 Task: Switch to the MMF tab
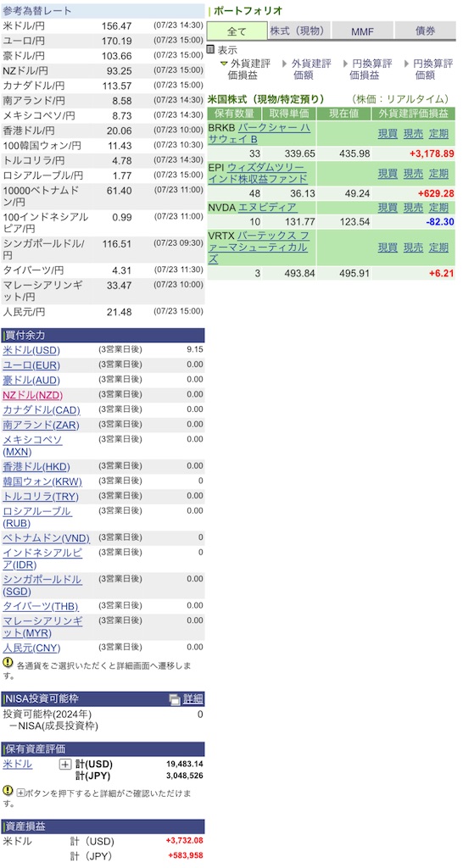363,31
